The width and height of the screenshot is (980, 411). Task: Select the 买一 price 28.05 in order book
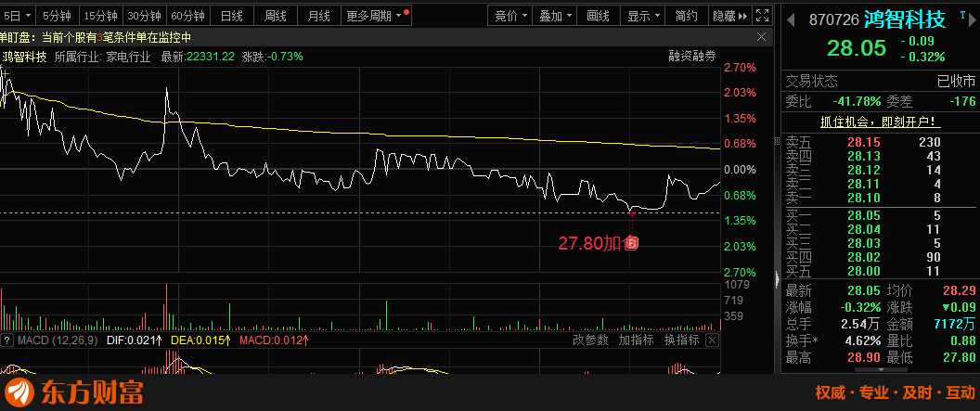pyautogui.click(x=864, y=215)
